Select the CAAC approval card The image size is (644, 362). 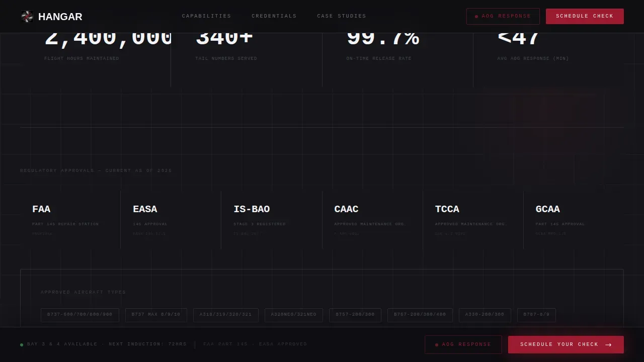coord(372,220)
